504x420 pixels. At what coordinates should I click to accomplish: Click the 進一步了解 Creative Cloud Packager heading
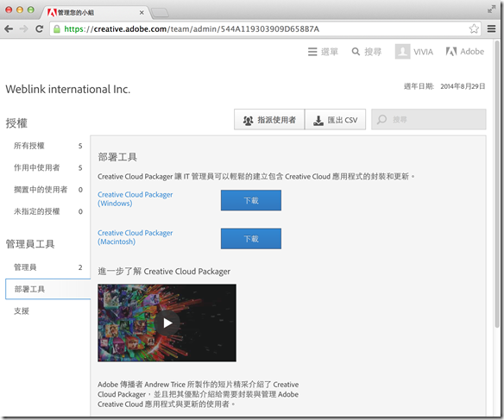tap(164, 272)
